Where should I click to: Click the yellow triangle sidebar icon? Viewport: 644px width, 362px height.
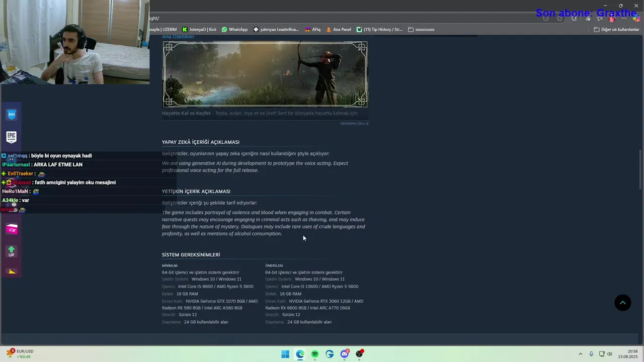(x=12, y=271)
